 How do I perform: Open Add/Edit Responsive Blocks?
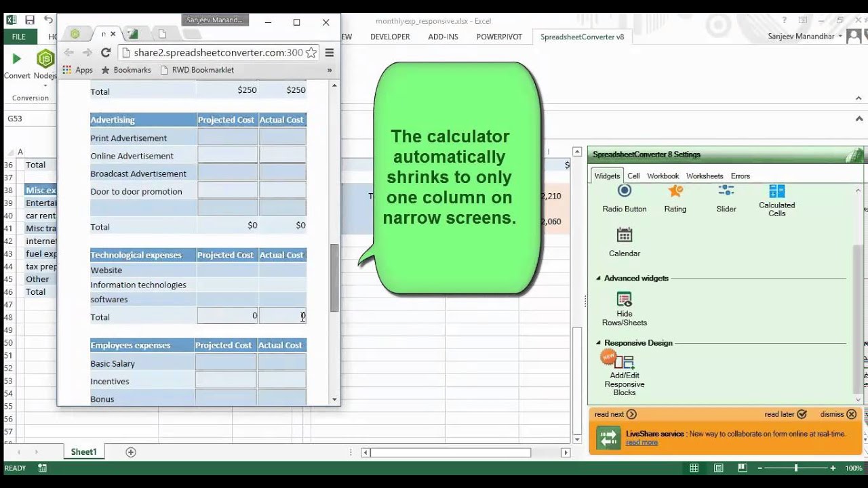tap(625, 375)
